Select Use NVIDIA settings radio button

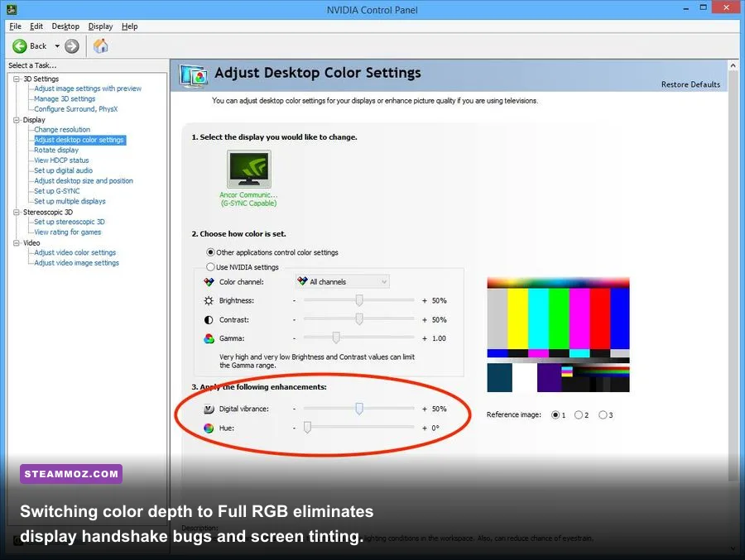tap(210, 267)
